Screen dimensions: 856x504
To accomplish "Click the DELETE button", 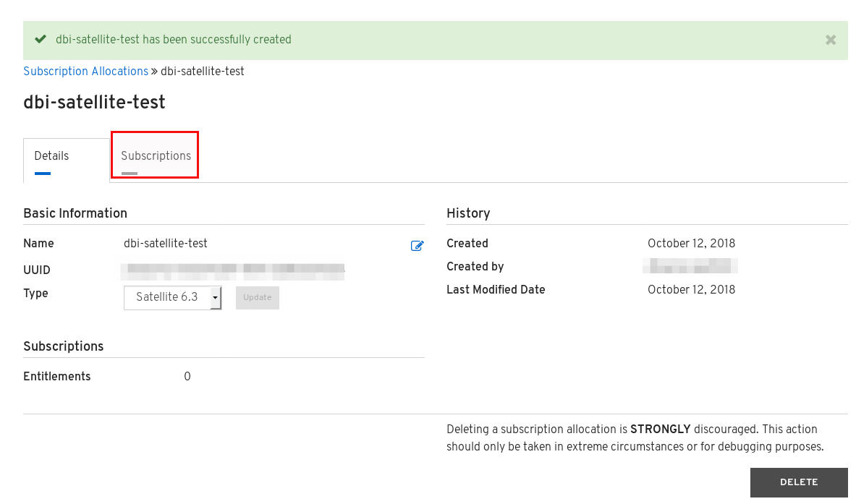I will click(x=799, y=482).
